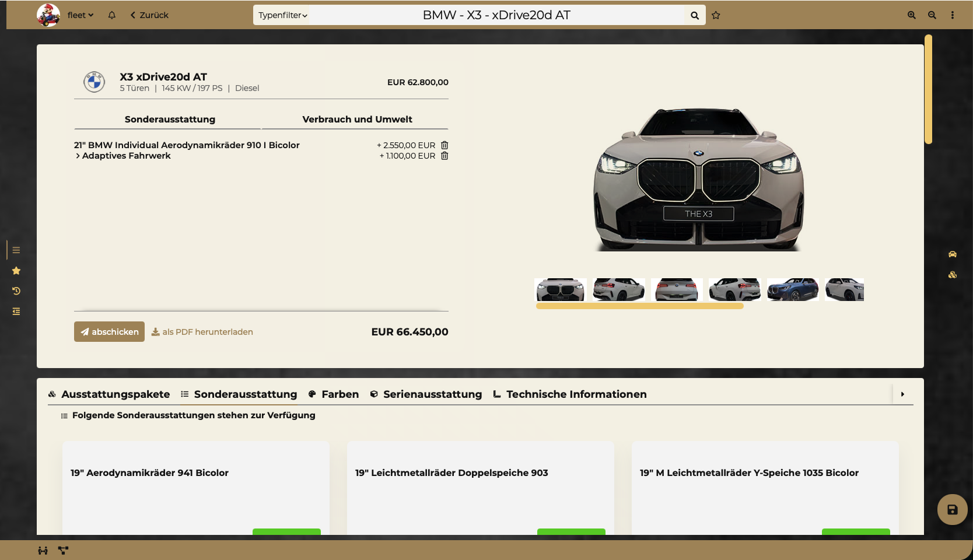973x560 pixels.
Task: Click the vehicle search field
Action: point(496,15)
